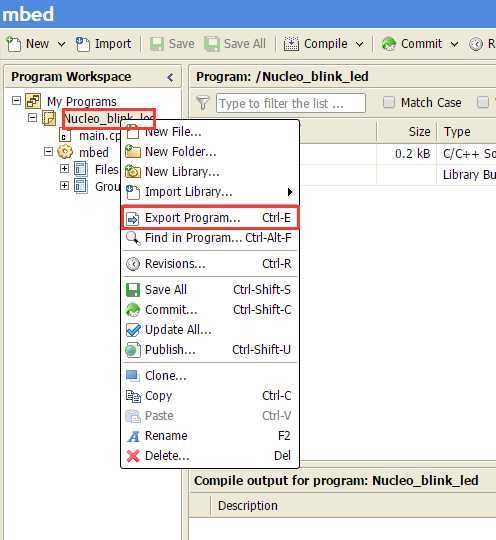Image resolution: width=496 pixels, height=540 pixels.
Task: Click the Import toolbar label
Action: [x=113, y=44]
